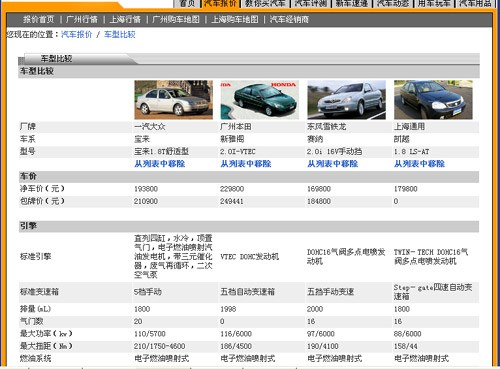The width and height of the screenshot is (500, 369).
Task: Click the green Honda 新雅阁 car photo
Action: pos(260,100)
